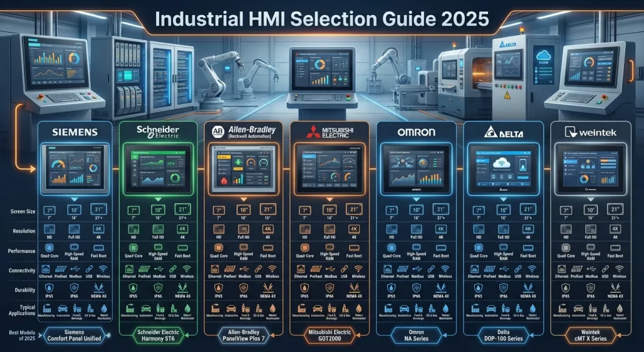The height and width of the screenshot is (352, 644).
Task: Click Mitsubishi Electric's Oil & Gas icon
Action: [346, 307]
